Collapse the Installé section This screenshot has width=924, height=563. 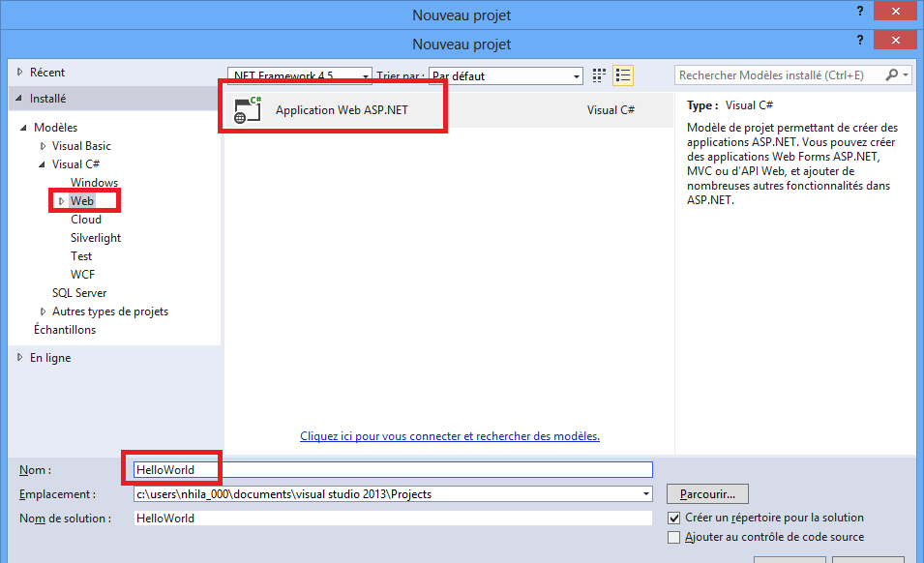(x=18, y=99)
